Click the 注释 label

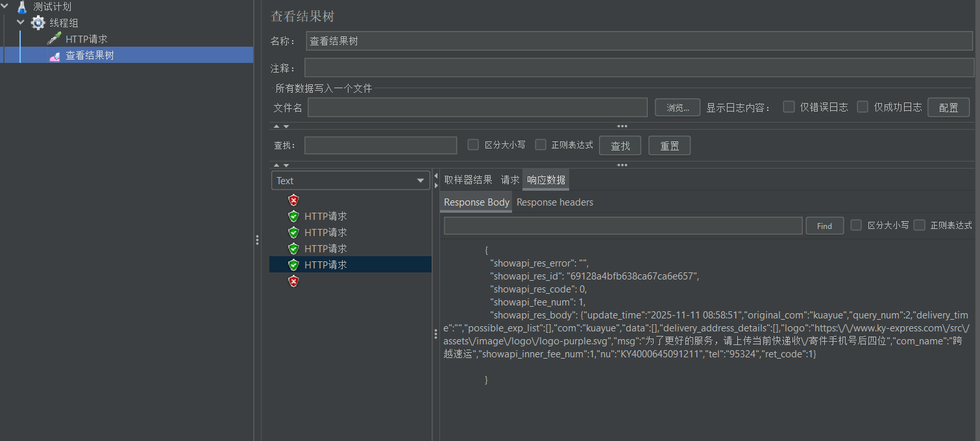point(282,68)
